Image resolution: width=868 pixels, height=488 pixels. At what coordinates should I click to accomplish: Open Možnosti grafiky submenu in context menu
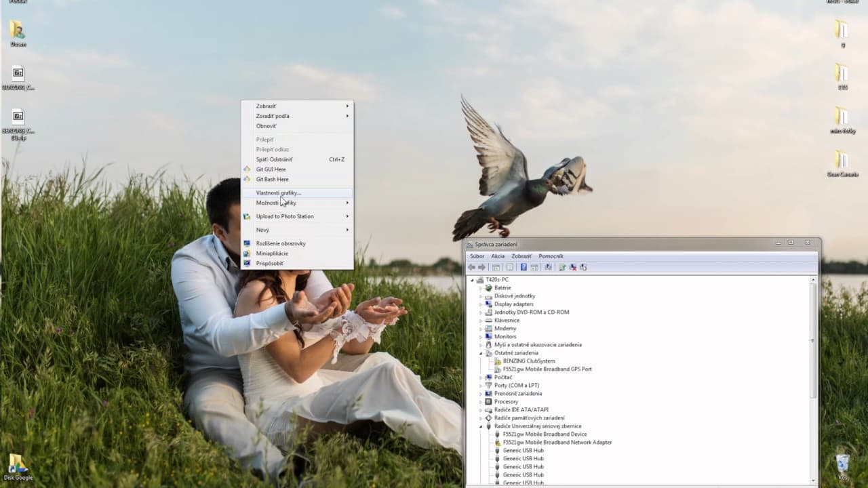pyautogui.click(x=297, y=203)
